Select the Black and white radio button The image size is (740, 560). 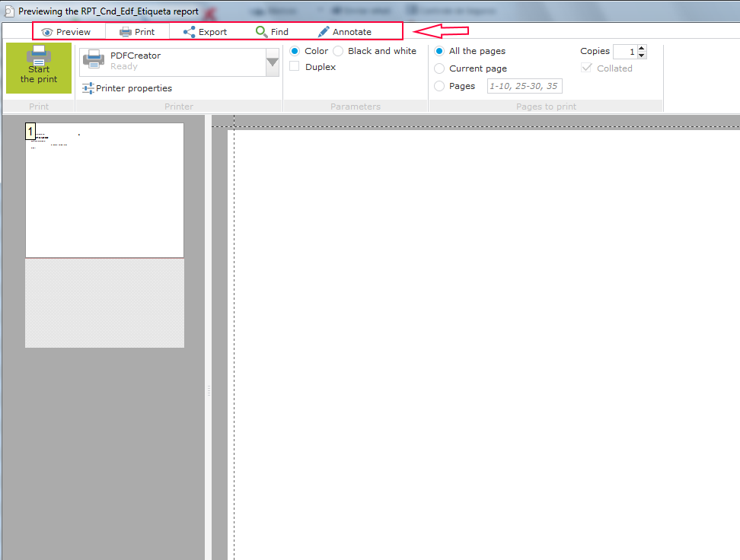point(338,51)
